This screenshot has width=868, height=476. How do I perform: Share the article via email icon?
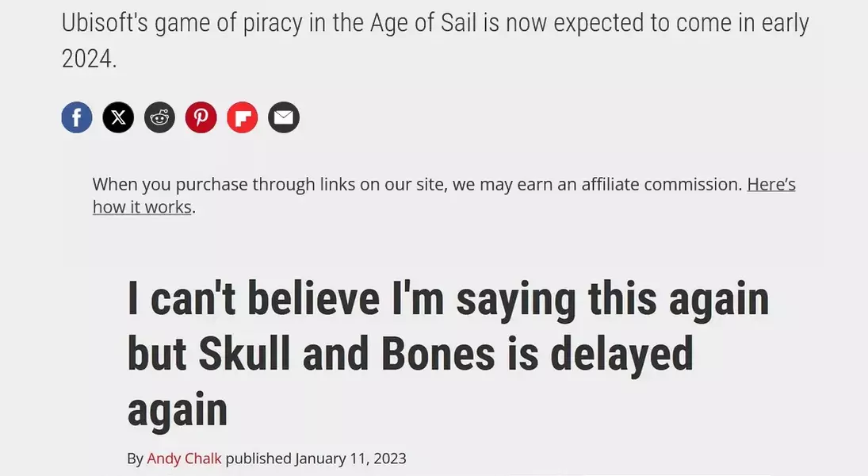click(x=284, y=118)
